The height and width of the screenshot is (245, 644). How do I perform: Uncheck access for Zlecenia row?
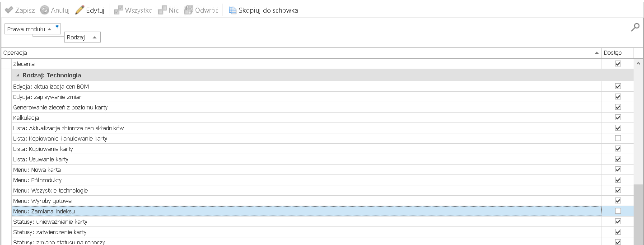coord(618,64)
